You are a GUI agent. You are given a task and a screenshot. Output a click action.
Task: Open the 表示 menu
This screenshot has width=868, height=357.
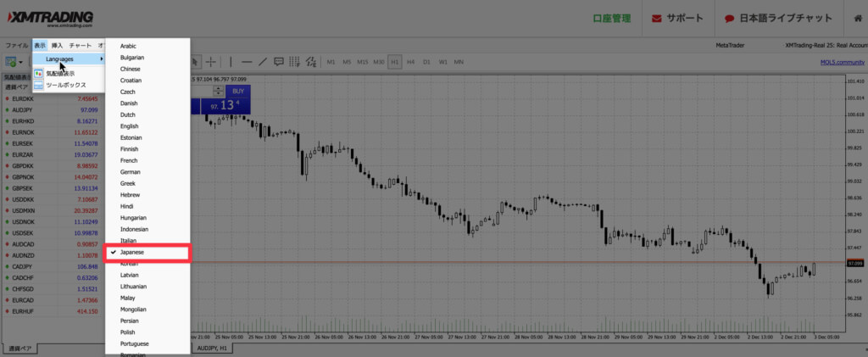click(x=40, y=45)
